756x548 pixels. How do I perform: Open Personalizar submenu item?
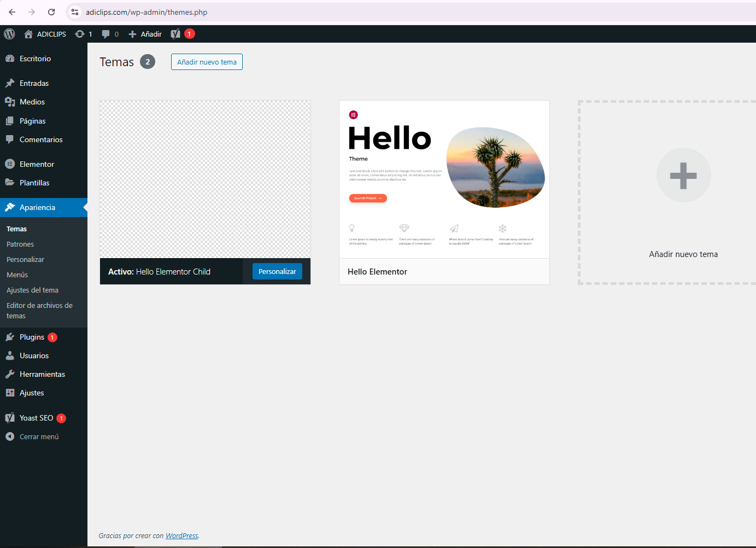(25, 260)
